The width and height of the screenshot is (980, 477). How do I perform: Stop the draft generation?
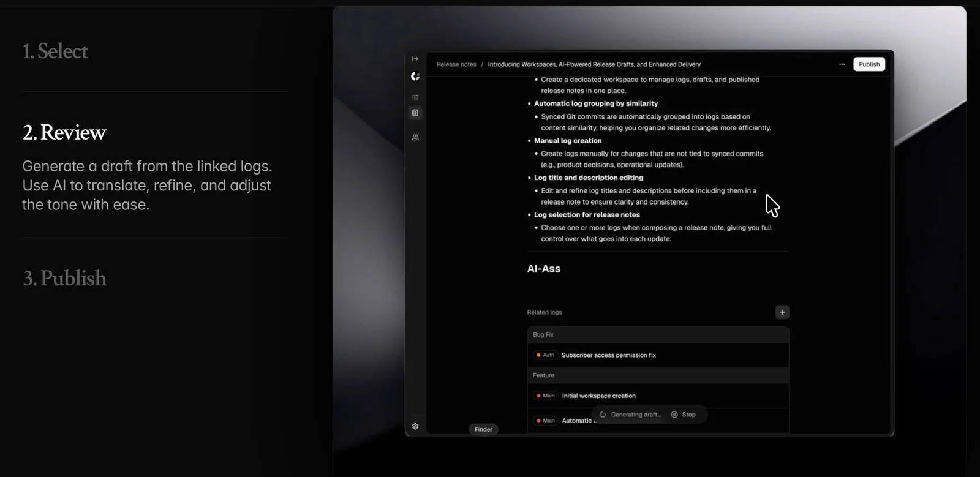684,415
